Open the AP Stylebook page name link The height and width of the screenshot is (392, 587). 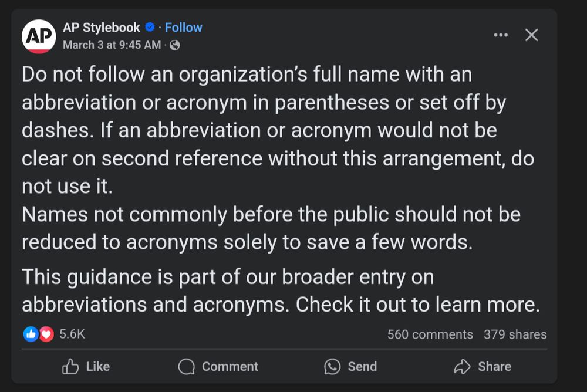tap(101, 28)
